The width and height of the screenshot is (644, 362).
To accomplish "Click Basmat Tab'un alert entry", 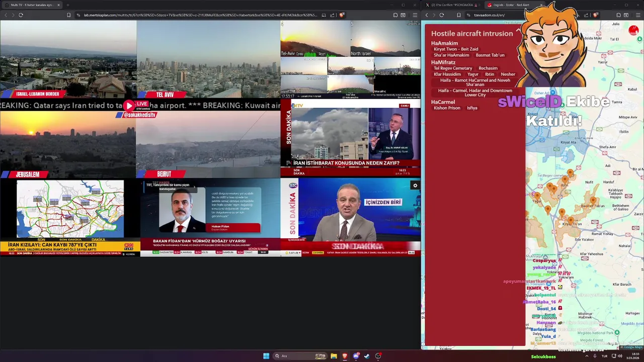I will [490, 55].
